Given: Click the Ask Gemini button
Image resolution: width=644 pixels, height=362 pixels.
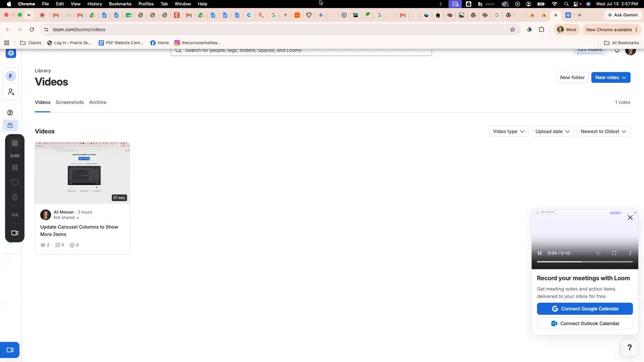Looking at the screenshot, I should [x=622, y=15].
